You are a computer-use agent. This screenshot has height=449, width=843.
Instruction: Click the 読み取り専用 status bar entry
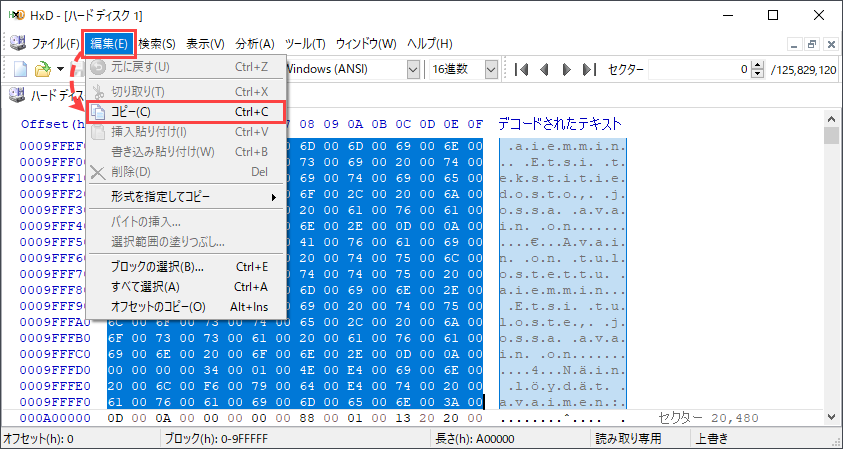[628, 439]
